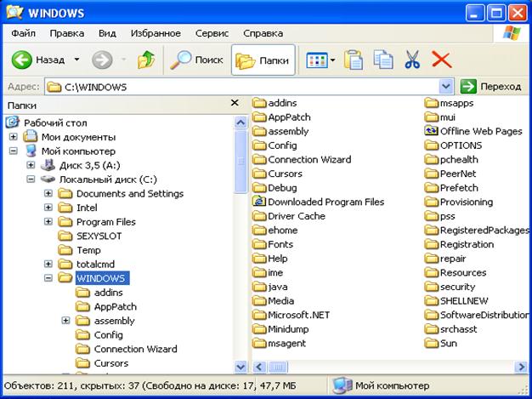Expand Documents and Settings tree node

[x=48, y=193]
